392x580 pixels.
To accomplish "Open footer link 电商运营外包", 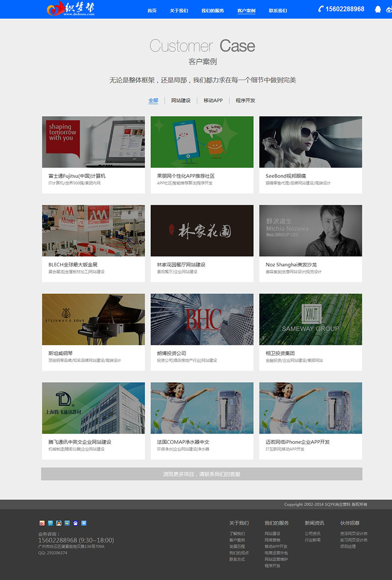I will [x=276, y=553].
